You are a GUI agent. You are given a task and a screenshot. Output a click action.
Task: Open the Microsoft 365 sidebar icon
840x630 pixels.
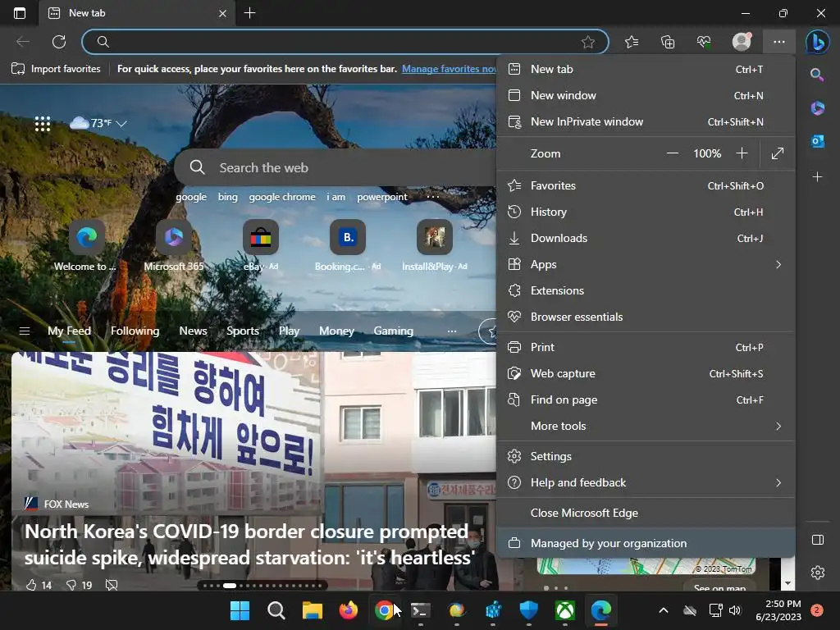(817, 107)
